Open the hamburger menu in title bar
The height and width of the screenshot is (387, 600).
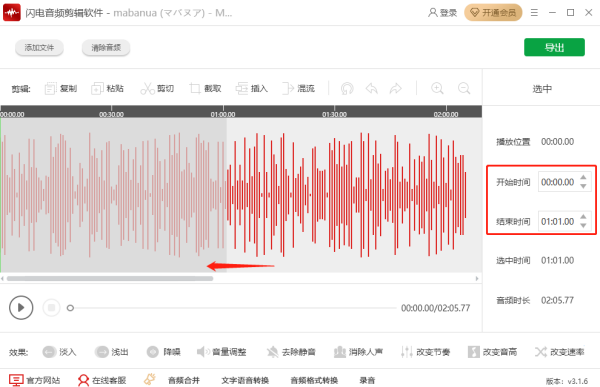point(534,13)
